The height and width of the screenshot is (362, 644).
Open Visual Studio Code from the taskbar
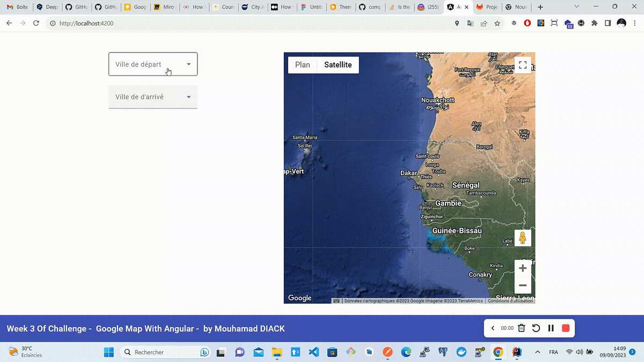pos(313,352)
